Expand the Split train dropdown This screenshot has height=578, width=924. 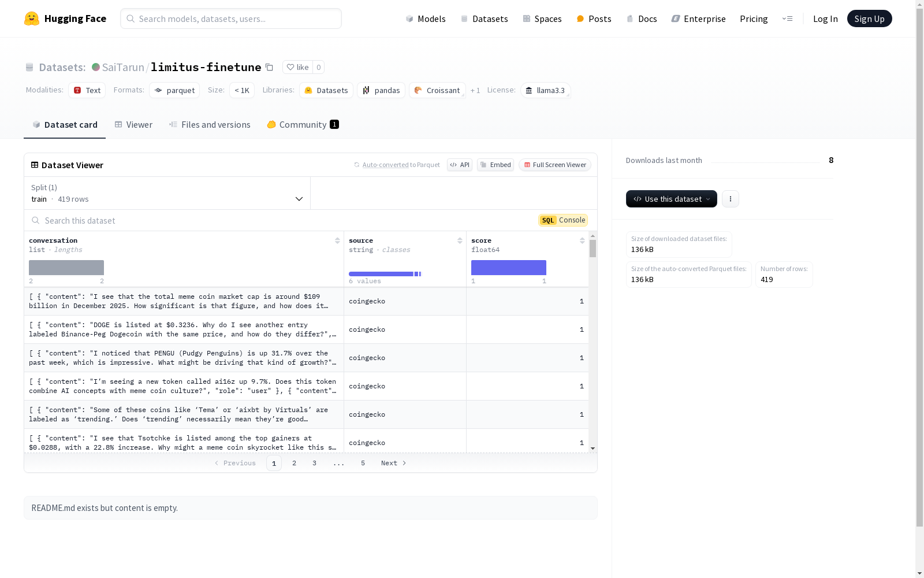[x=167, y=193]
